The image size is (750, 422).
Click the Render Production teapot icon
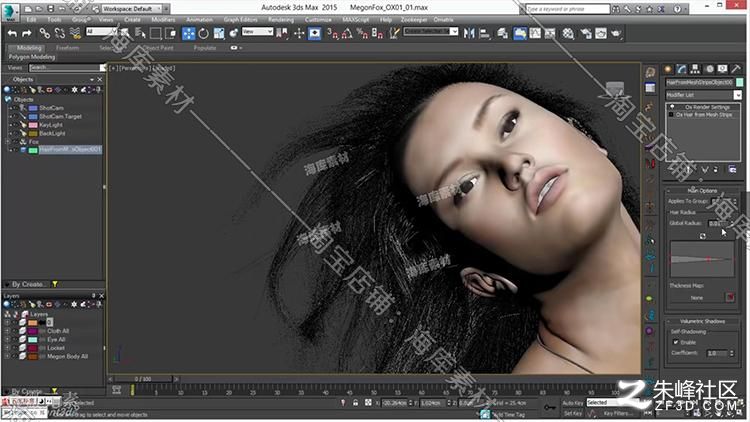click(x=616, y=33)
